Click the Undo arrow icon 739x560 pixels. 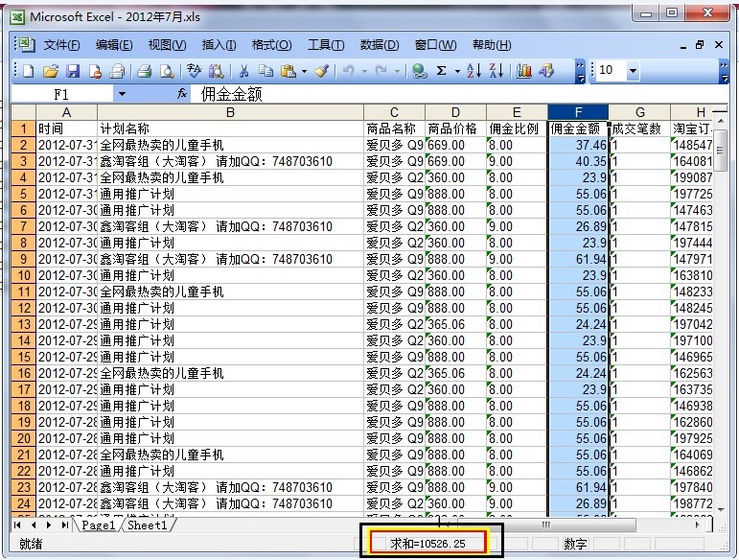(x=348, y=71)
